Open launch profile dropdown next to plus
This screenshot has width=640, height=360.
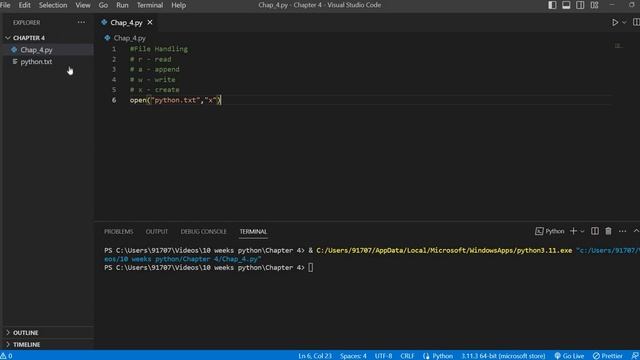(582, 231)
